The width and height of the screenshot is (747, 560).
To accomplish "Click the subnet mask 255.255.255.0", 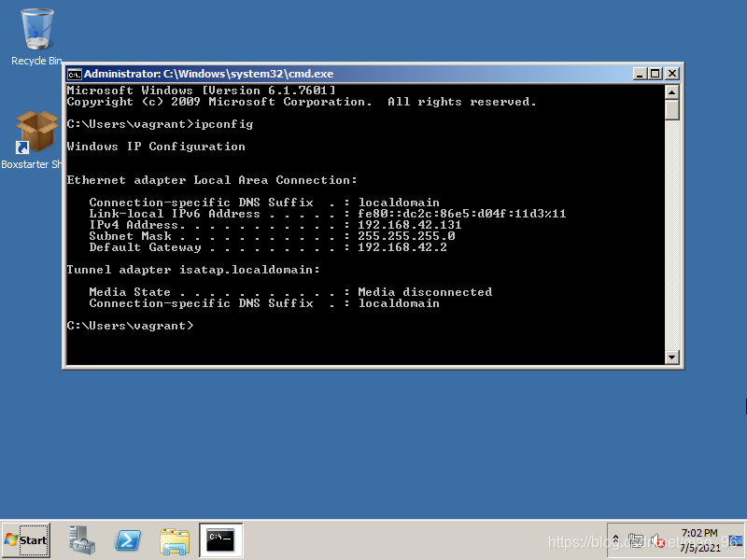I will (x=406, y=236).
